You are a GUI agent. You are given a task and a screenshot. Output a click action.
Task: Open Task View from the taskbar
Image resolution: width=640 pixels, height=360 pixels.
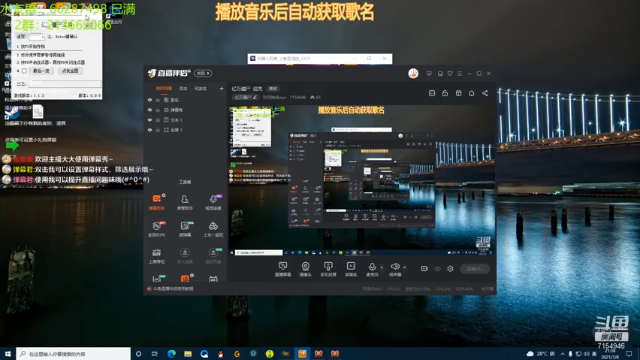[x=155, y=353]
